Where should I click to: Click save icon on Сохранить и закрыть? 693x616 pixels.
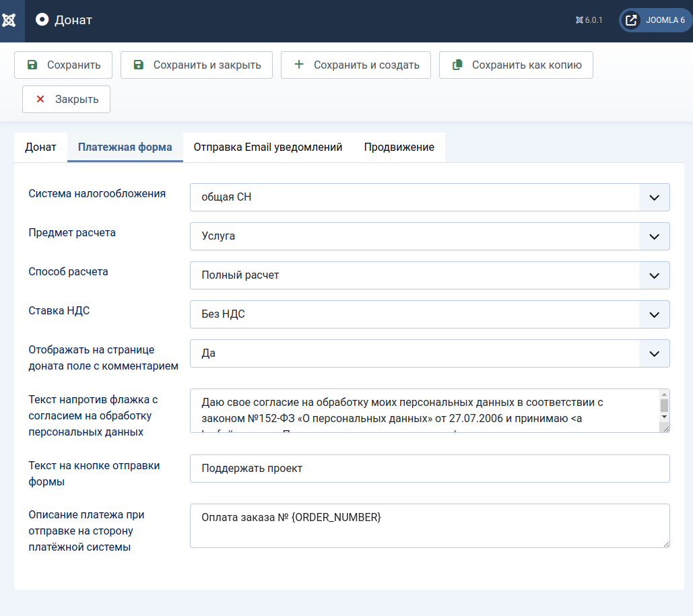click(x=138, y=65)
